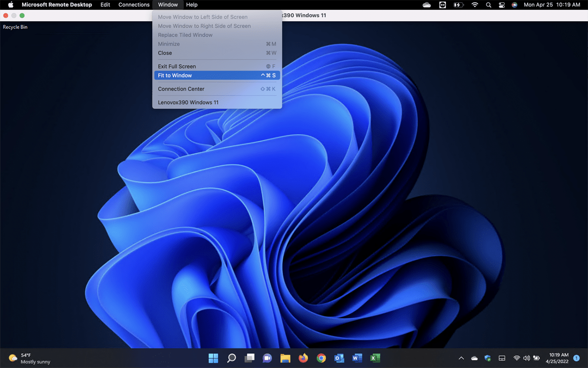Open macOS Control Center in menu bar

click(501, 5)
